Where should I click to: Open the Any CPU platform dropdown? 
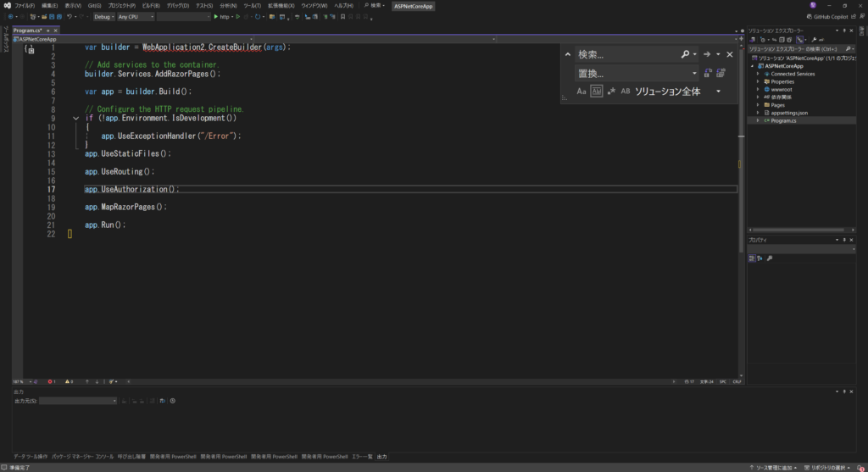(x=136, y=17)
